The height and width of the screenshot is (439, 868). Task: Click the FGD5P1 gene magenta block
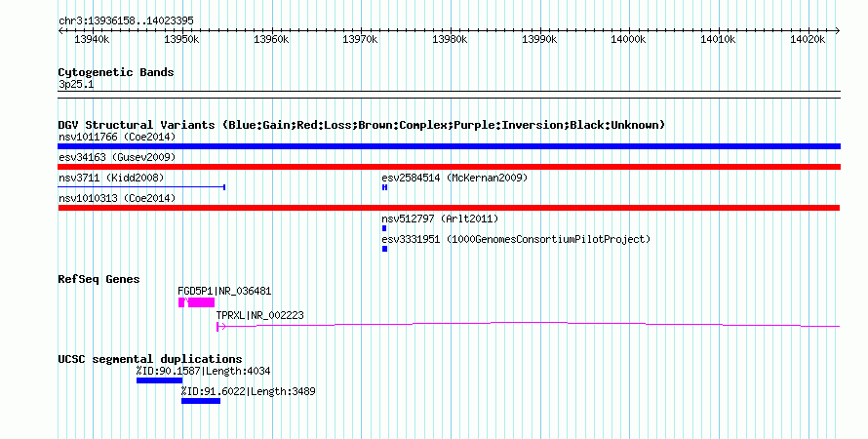pos(196,302)
